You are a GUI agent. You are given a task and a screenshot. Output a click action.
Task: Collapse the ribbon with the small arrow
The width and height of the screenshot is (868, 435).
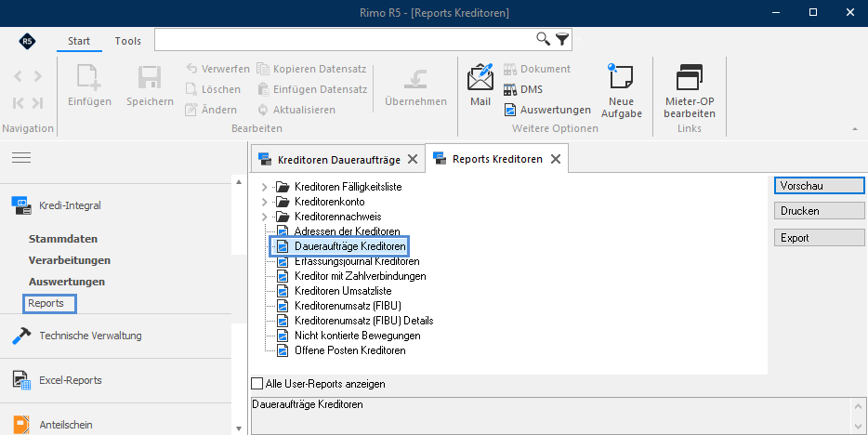[x=856, y=129]
